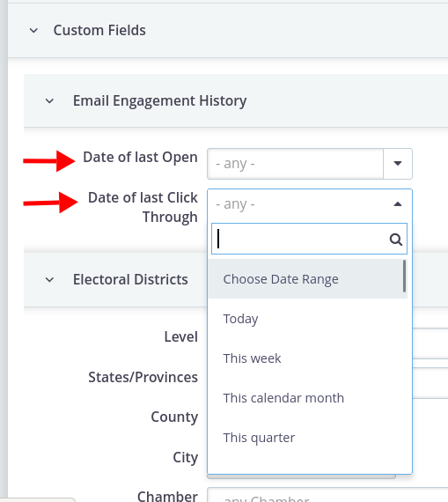Click the magnifier icon in dropdown search
Viewport: 448px width, 502px height.
pyautogui.click(x=396, y=240)
